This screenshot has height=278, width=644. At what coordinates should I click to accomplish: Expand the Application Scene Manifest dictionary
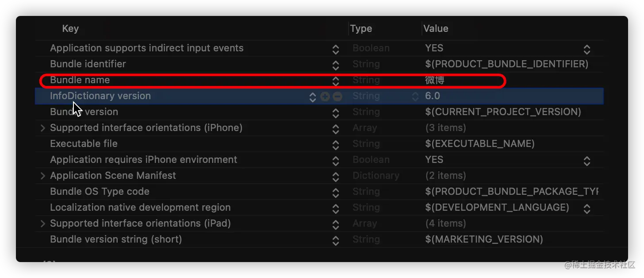pyautogui.click(x=43, y=176)
